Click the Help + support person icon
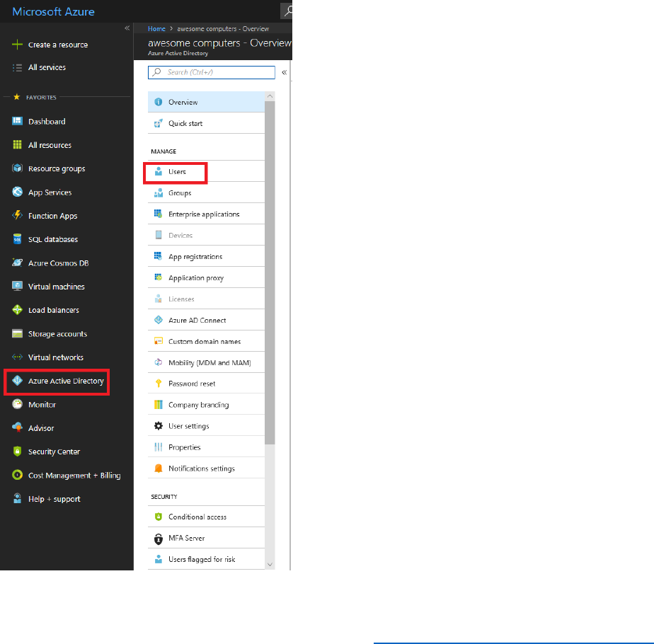Image resolution: width=654 pixels, height=644 pixels. (x=17, y=498)
